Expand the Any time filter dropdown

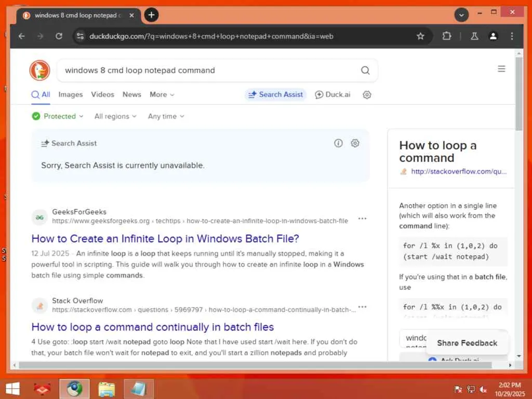click(x=166, y=116)
